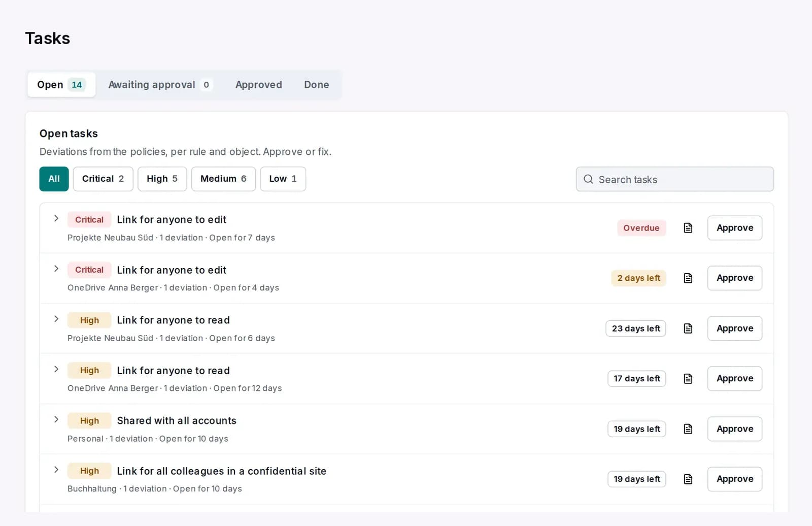Switch to the Open tab

coord(61,85)
